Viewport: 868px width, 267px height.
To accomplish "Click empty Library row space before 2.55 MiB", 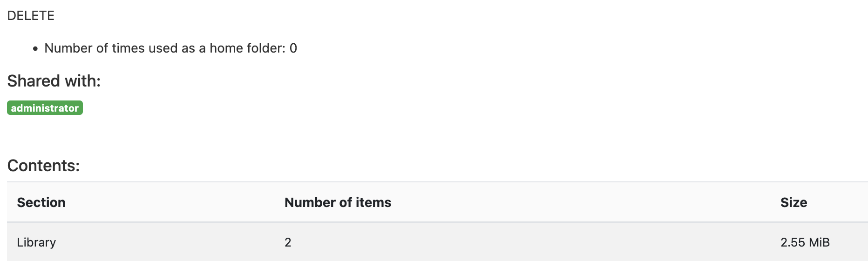I will click(x=559, y=242).
